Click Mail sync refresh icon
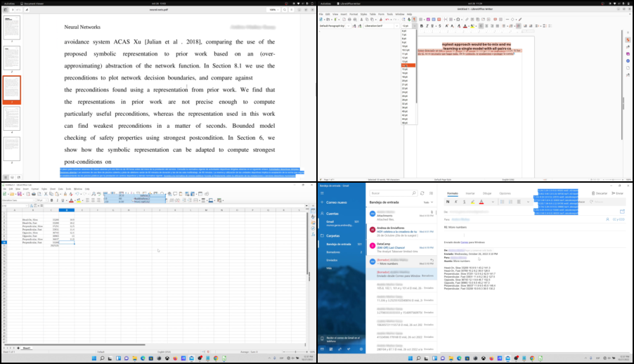Viewport: 634px width, 364px height. (422, 193)
